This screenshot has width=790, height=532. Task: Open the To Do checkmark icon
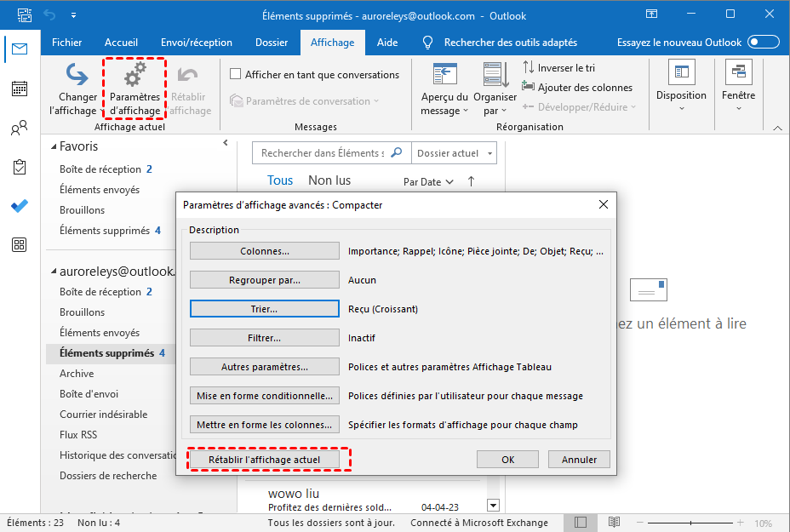pyautogui.click(x=19, y=206)
